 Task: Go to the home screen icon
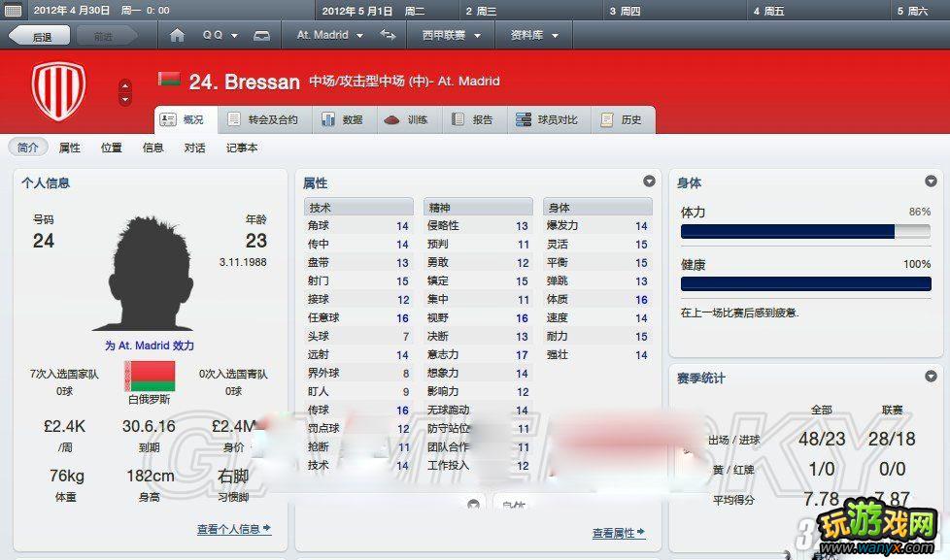pos(177,36)
